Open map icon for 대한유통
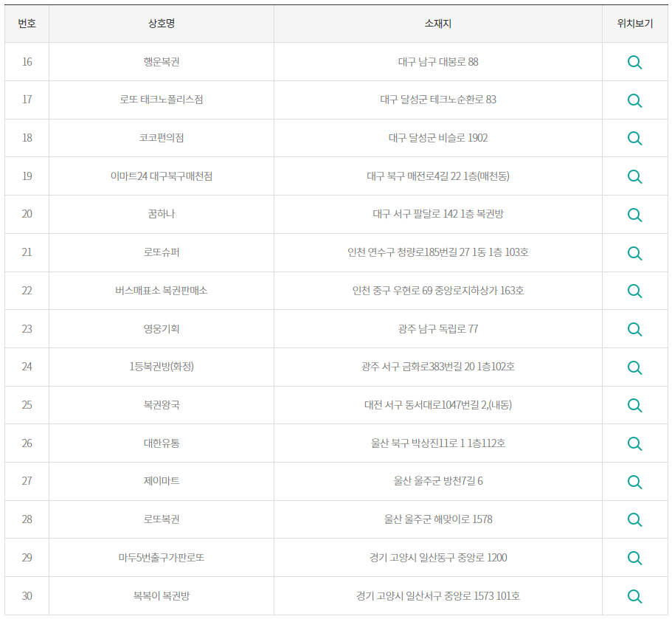 pyautogui.click(x=634, y=443)
